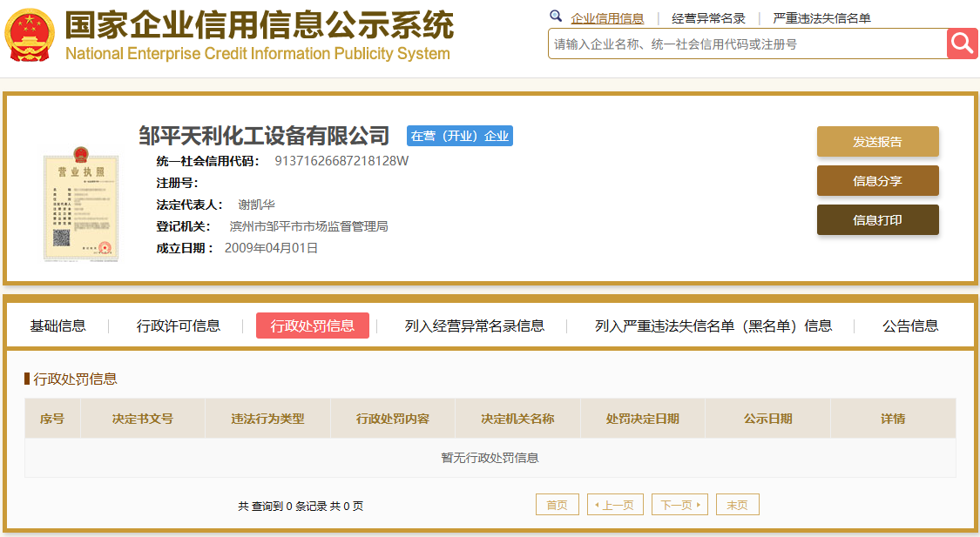
Task: Click the legal representative name 谢凯华
Action: (256, 205)
